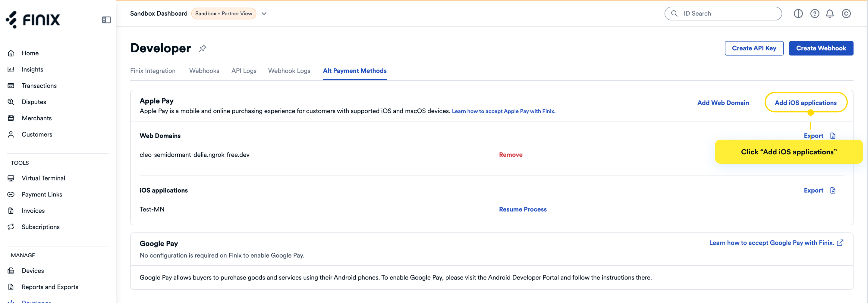Click Export in Web Domains section
This screenshot has width=868, height=303.
coord(813,136)
